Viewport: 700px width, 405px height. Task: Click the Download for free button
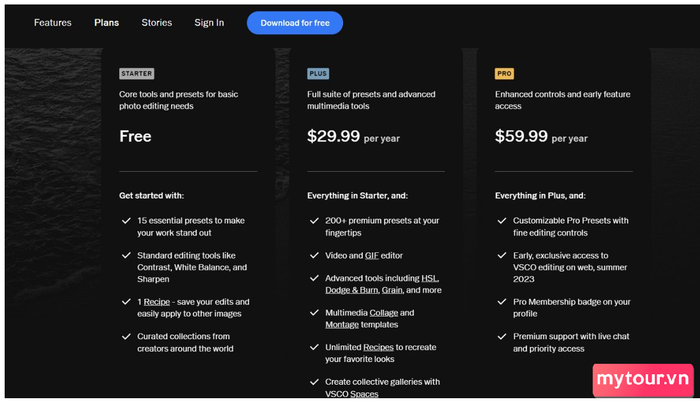coord(295,23)
